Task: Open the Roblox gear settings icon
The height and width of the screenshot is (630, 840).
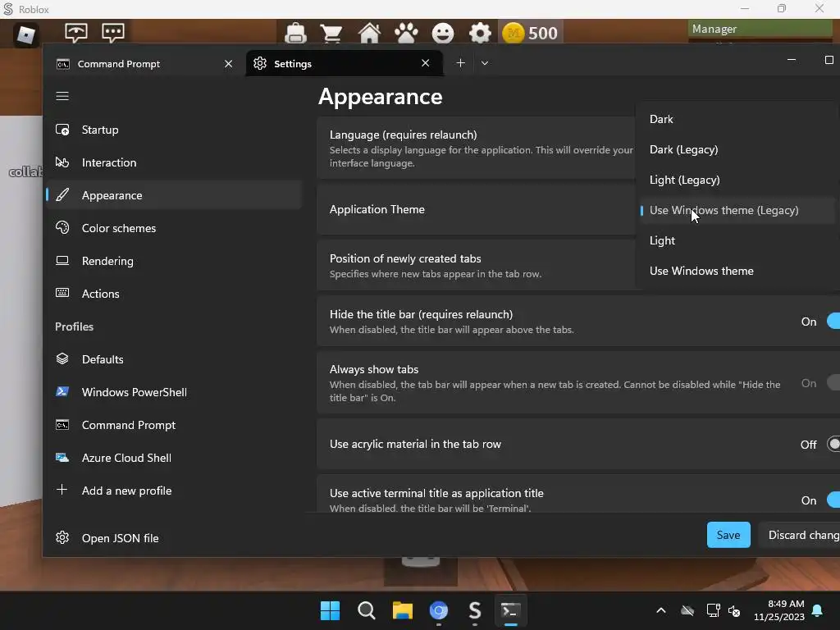Action: 479,33
